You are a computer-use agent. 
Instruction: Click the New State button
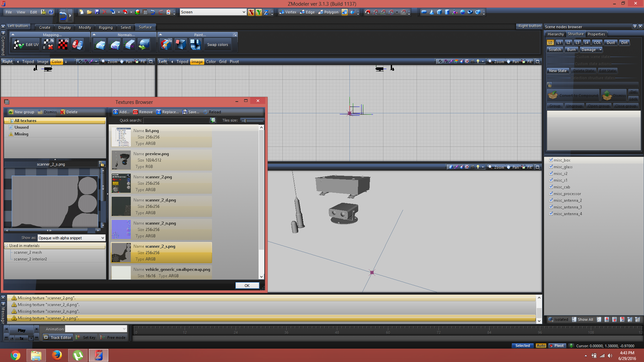click(x=557, y=71)
